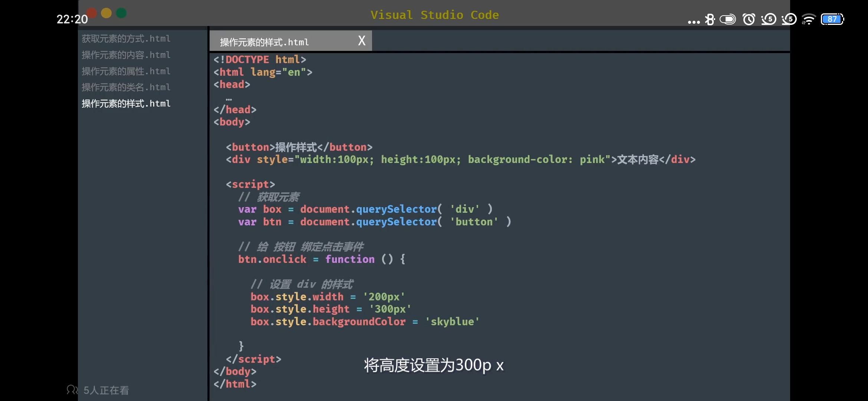Click the alarm clock status icon
Viewport: 868px width, 401px height.
[749, 19]
